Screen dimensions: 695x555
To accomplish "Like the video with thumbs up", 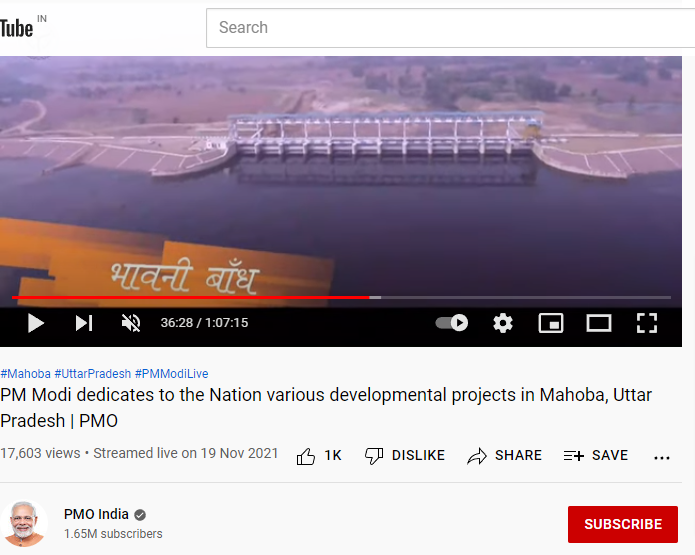I will click(319, 456).
